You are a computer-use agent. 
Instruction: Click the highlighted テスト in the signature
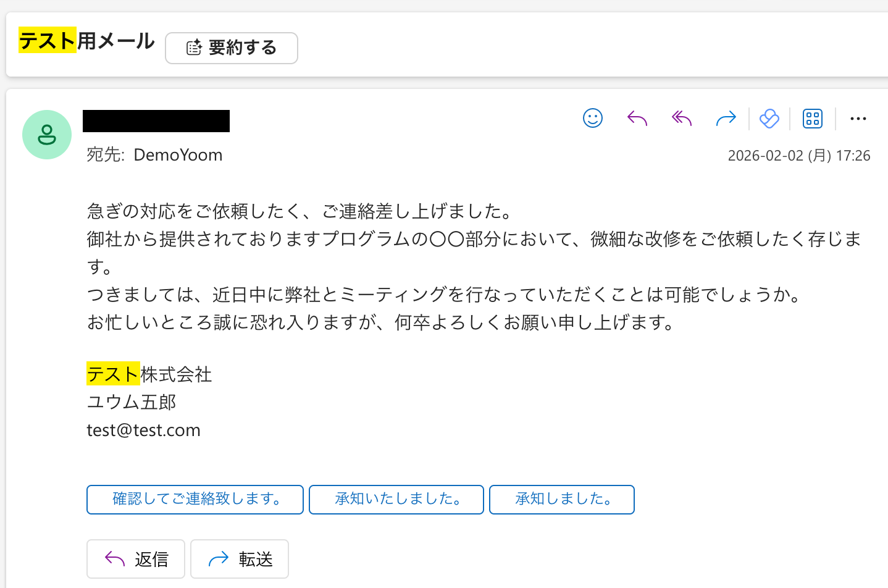click(113, 374)
